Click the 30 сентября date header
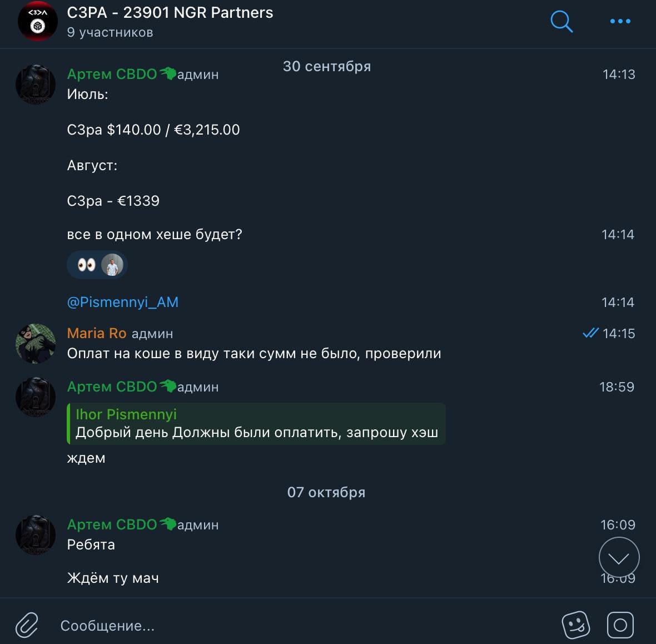 click(326, 66)
